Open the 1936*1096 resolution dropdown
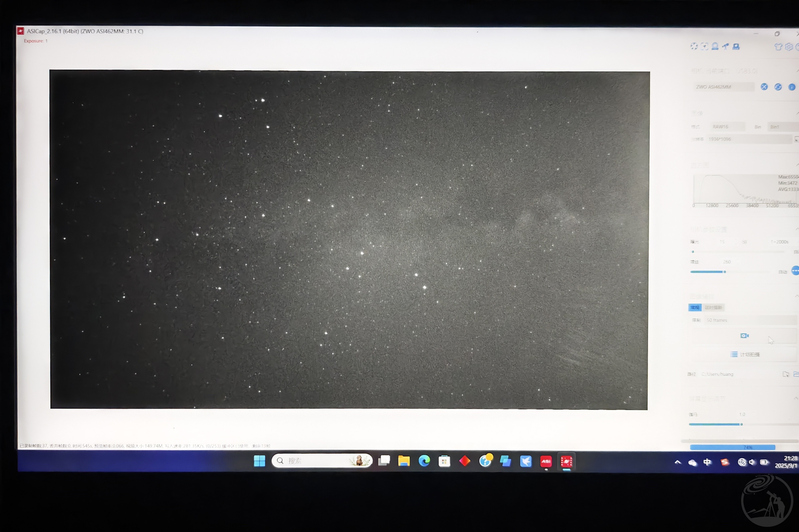 749,139
